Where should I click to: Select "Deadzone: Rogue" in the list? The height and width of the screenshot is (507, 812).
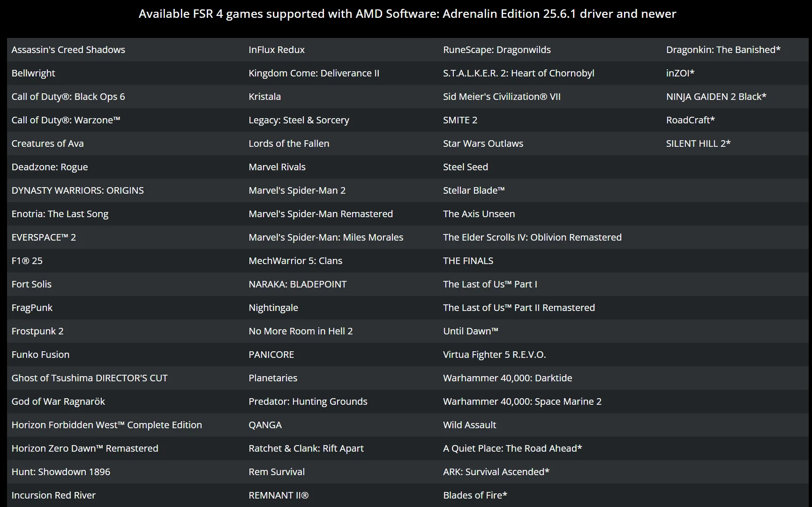point(50,167)
